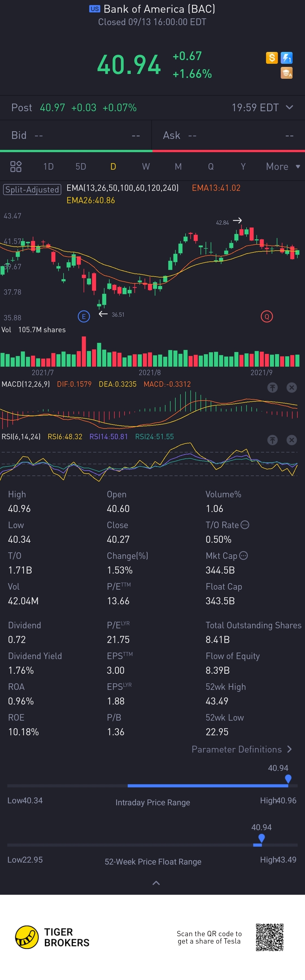Tap the EPS TTM 3.00 value
This screenshot has width=305, height=980.
point(116,670)
